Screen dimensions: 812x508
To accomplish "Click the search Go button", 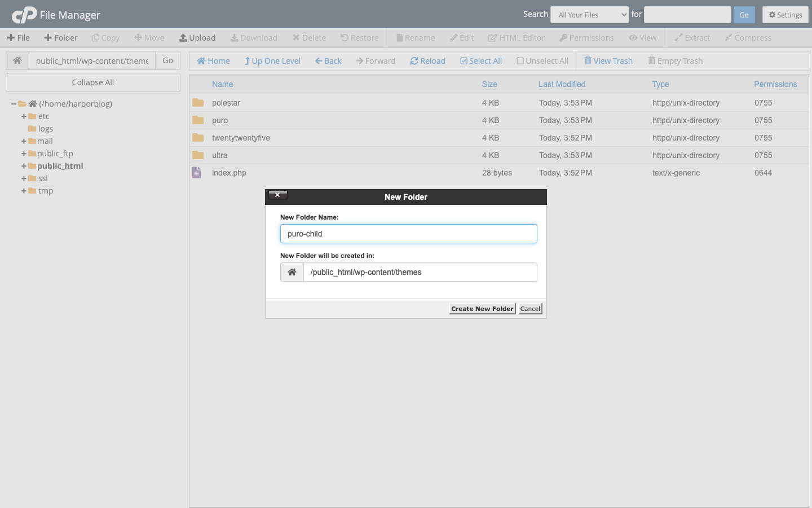I will [x=744, y=15].
